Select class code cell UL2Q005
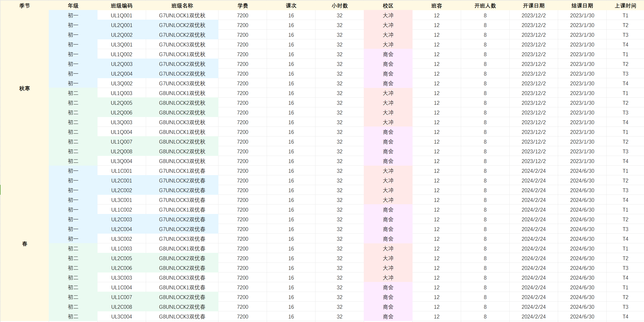This screenshot has height=322, width=644. point(121,103)
